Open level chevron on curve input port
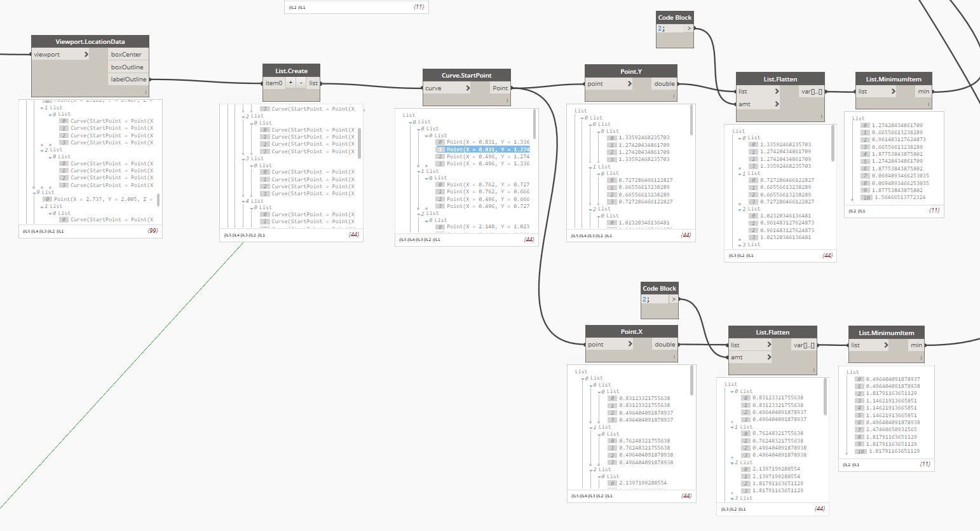 coord(468,88)
